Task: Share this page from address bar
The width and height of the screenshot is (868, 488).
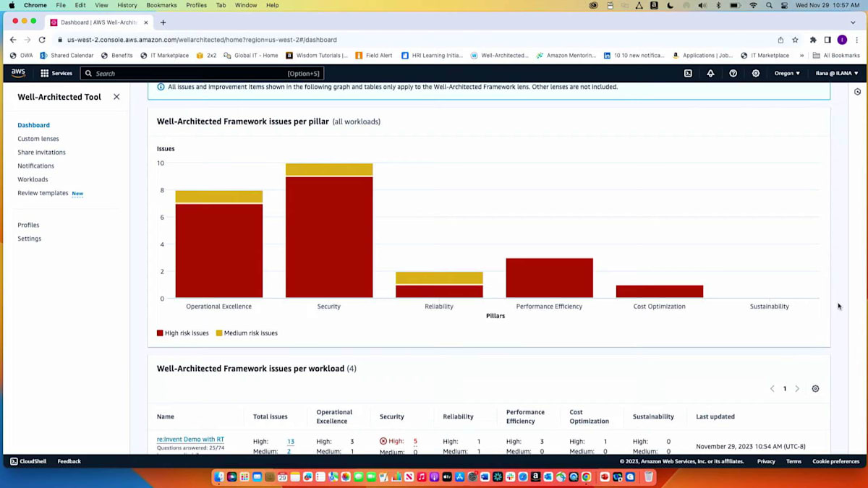Action: click(x=780, y=40)
